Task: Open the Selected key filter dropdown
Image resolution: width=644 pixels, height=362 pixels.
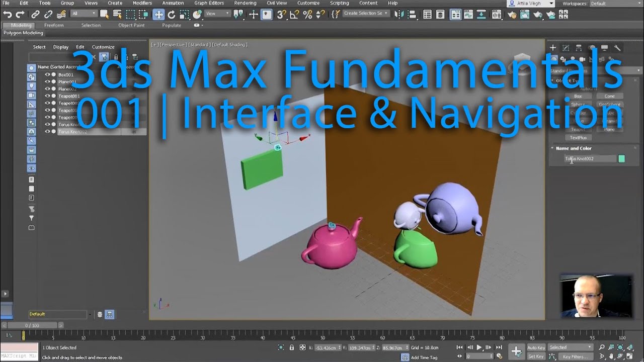Action: tap(571, 347)
